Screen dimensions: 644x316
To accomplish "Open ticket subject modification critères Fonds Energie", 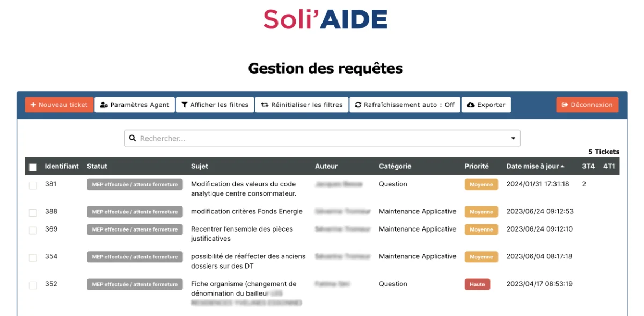I will pyautogui.click(x=246, y=211).
